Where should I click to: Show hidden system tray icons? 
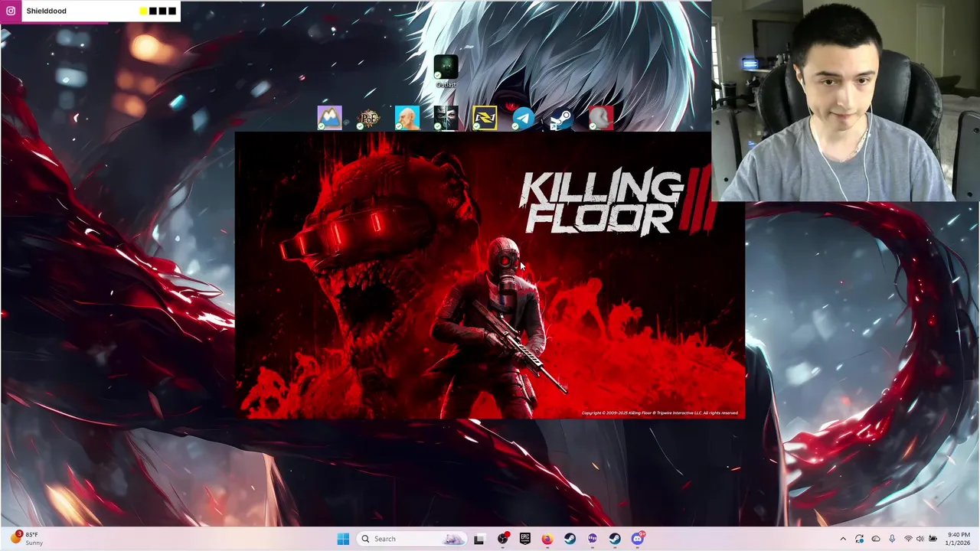(x=843, y=539)
